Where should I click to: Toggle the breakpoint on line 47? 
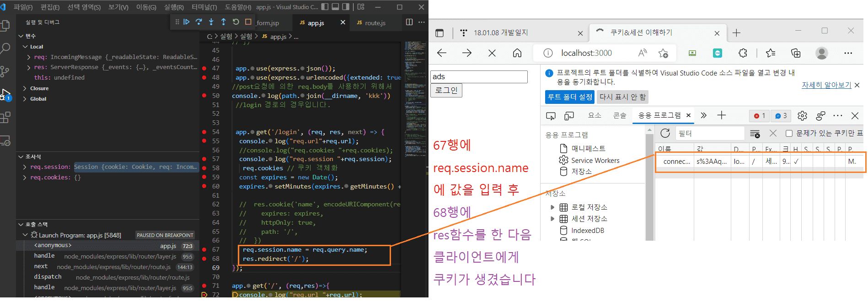[204, 68]
